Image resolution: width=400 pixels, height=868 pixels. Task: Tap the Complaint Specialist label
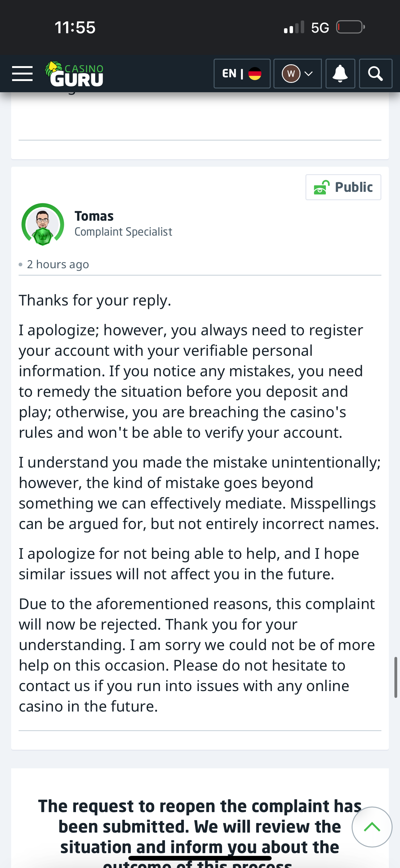pos(123,232)
